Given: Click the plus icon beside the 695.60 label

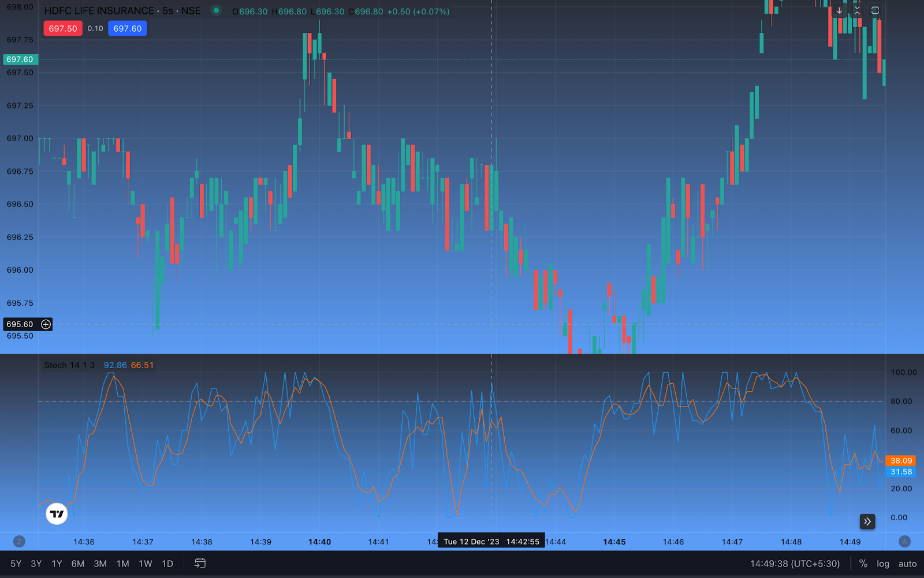Looking at the screenshot, I should [x=46, y=324].
